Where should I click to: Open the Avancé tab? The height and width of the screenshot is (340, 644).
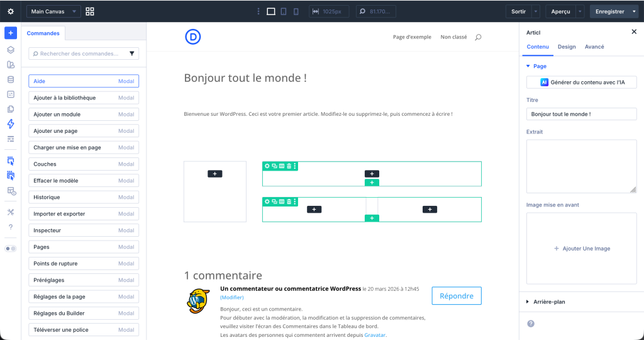[x=594, y=47]
